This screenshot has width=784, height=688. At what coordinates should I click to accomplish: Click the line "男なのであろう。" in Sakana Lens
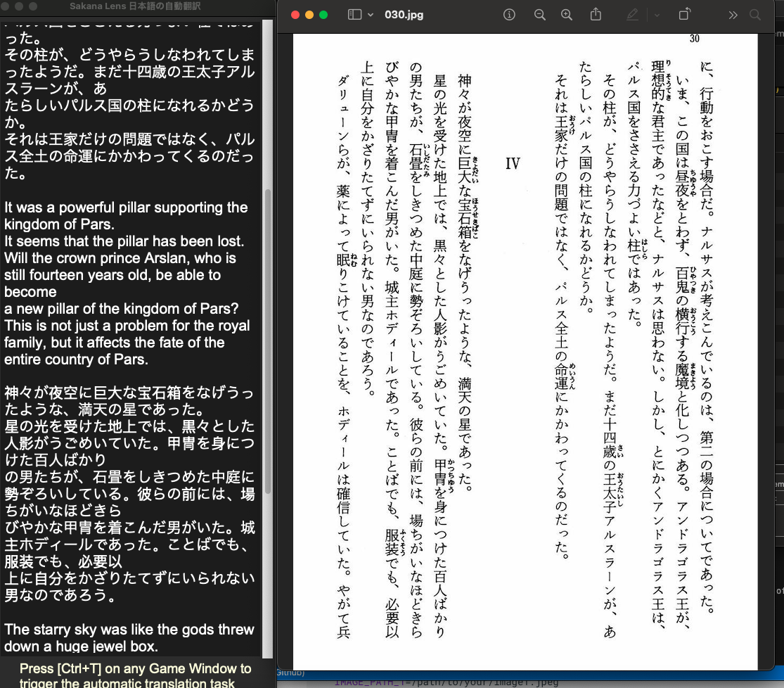(60, 595)
